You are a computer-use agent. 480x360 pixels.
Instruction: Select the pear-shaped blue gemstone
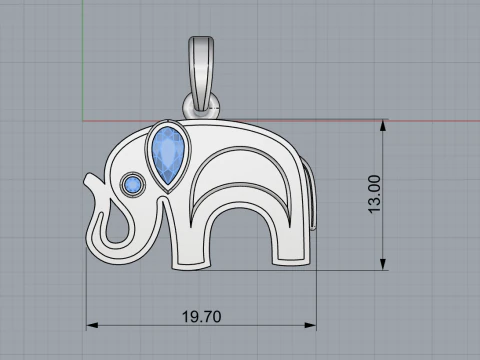[168, 155]
